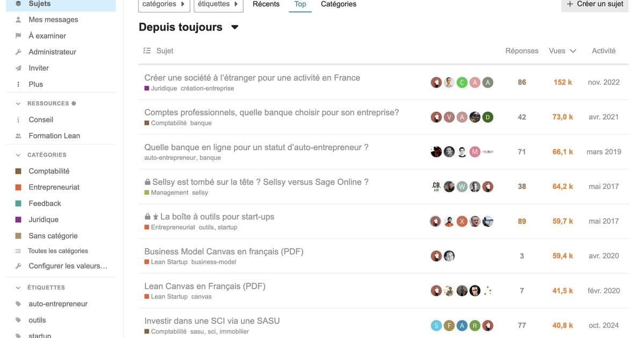This screenshot has width=644, height=338.
Task: Collapse the CATÉGORIES sidebar section
Action: (18, 155)
